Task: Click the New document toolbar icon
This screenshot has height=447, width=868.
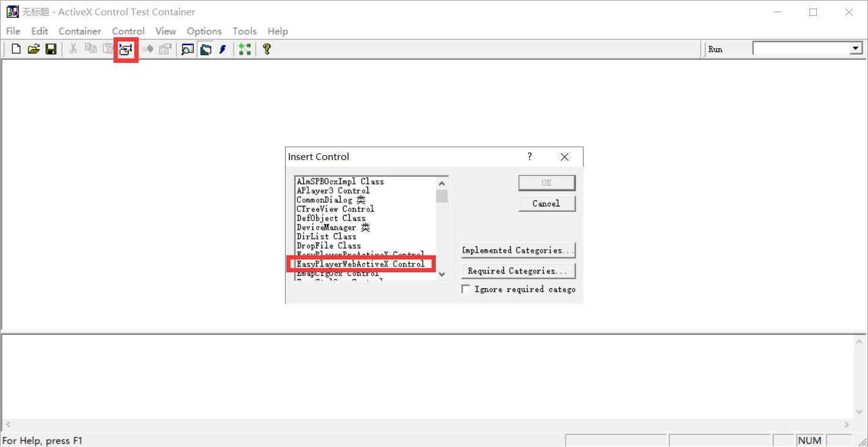Action: point(16,49)
